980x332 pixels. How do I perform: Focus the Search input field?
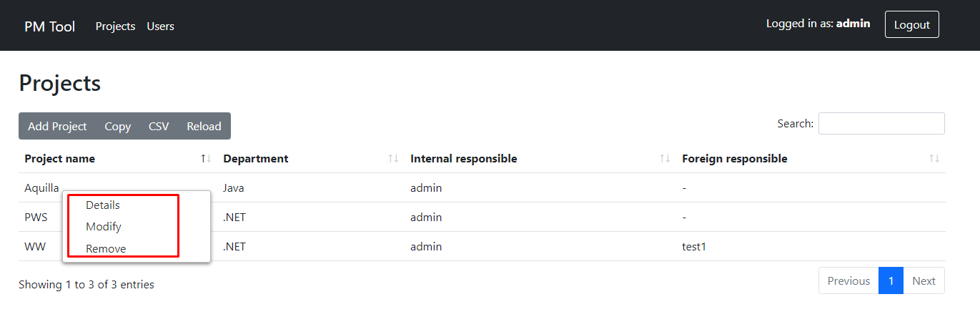(881, 123)
